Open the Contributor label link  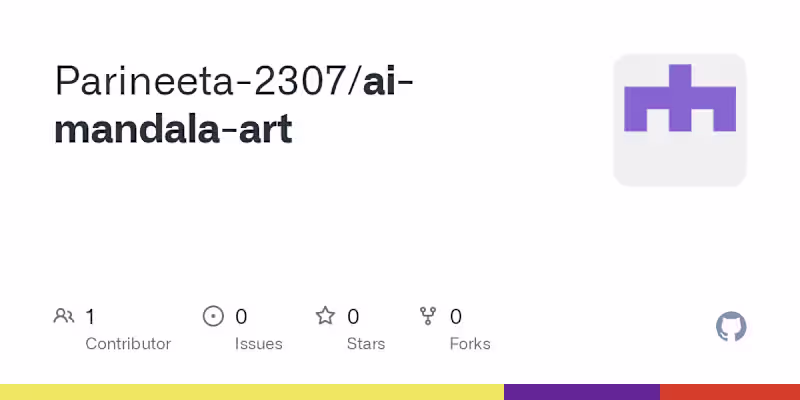(128, 344)
